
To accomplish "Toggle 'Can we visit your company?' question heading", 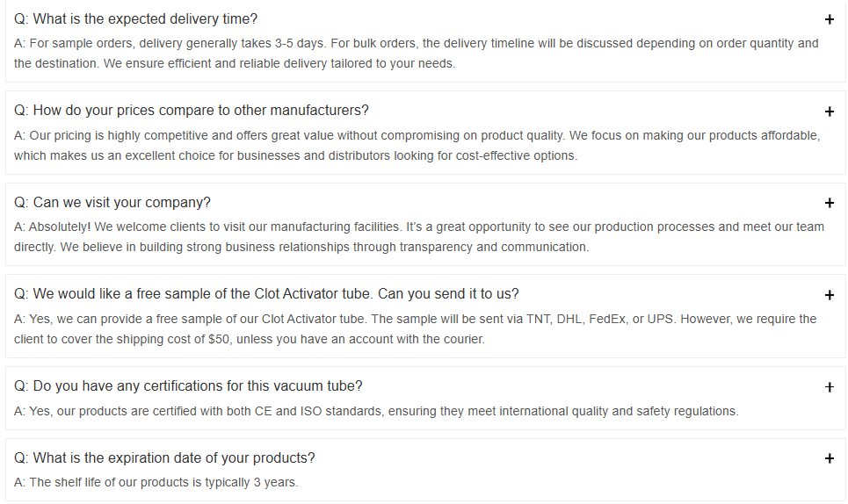I will click(x=112, y=202).
